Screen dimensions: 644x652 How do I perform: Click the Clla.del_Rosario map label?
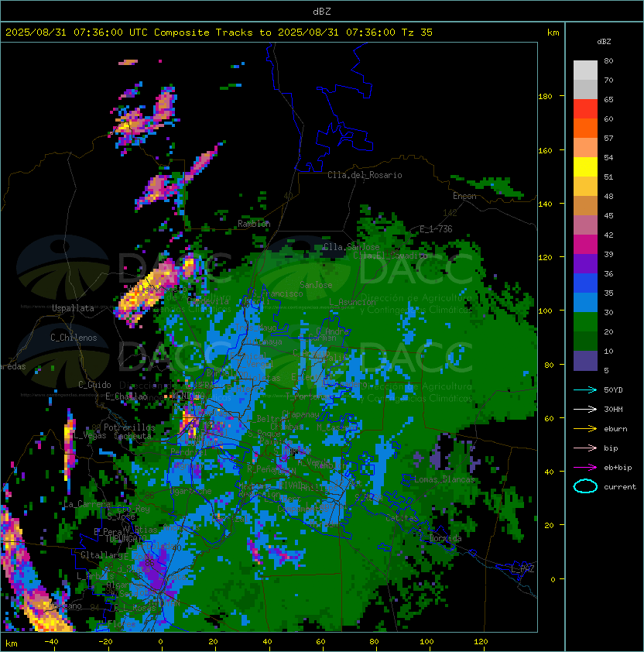coord(365,175)
